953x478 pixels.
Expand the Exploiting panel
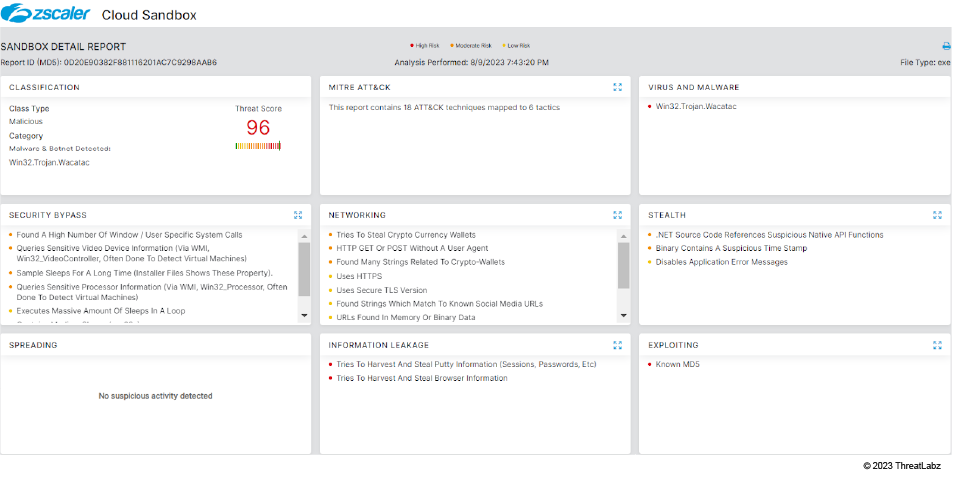click(x=937, y=345)
